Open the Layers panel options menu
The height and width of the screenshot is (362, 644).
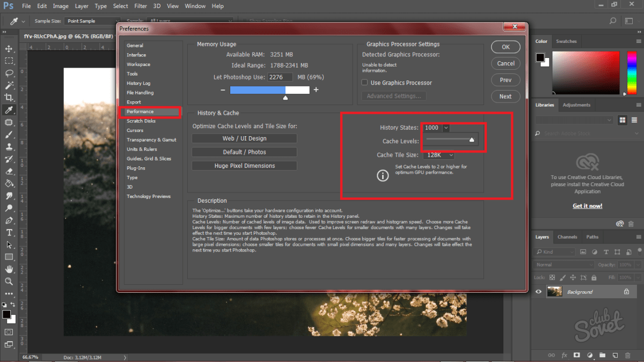639,237
